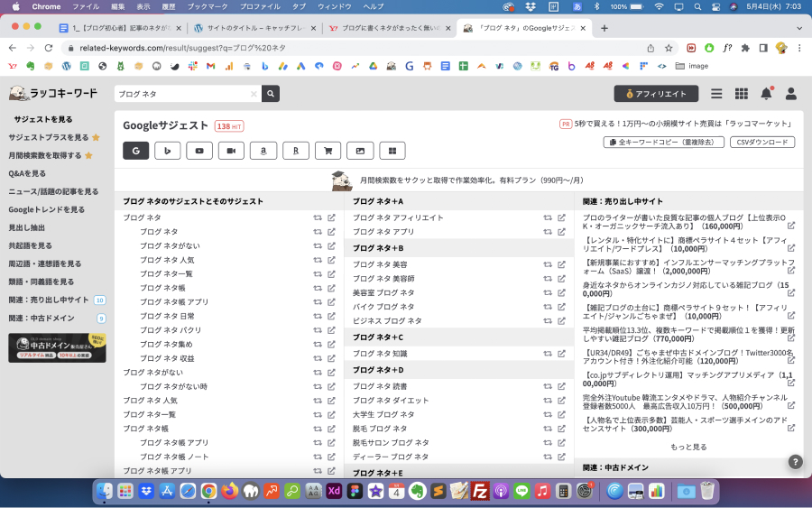
Task: Open external link for ブログ ネタ 知識
Action: 561,353
